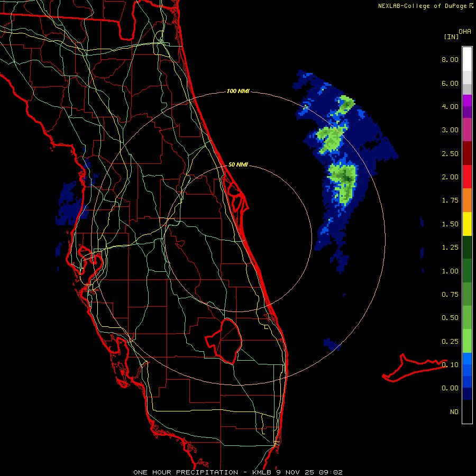This screenshot has width=476, height=476.
Task: Select the 2.00 legend value
Action: coord(450,177)
